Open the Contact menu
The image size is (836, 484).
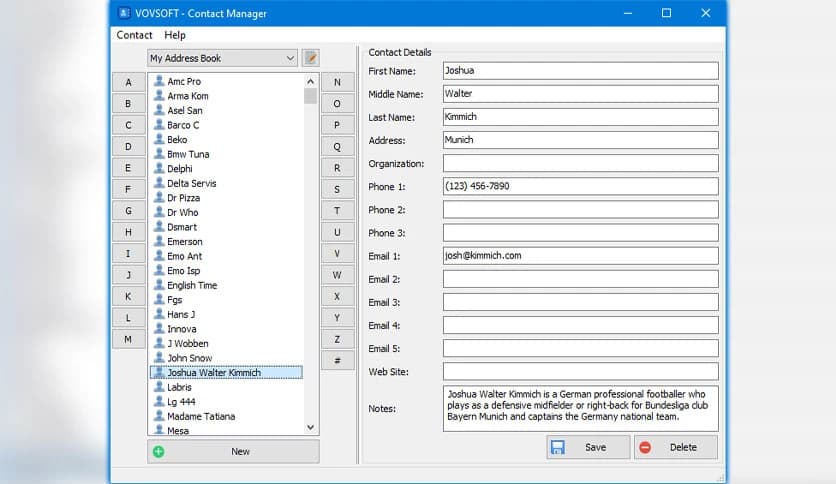coord(134,35)
